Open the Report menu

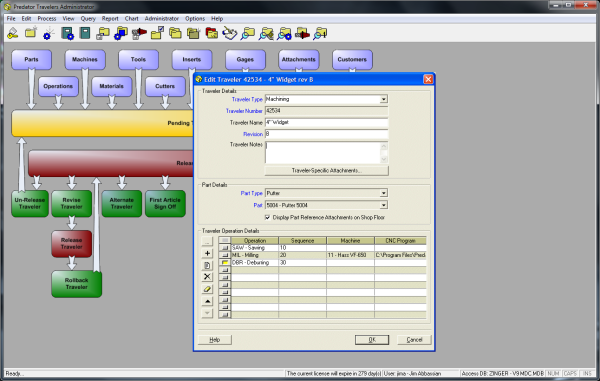tap(110, 18)
